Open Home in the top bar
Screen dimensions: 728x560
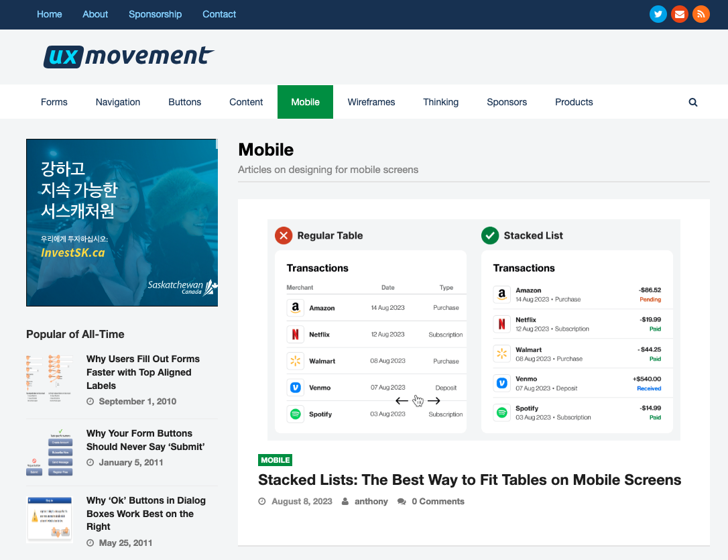click(x=49, y=14)
